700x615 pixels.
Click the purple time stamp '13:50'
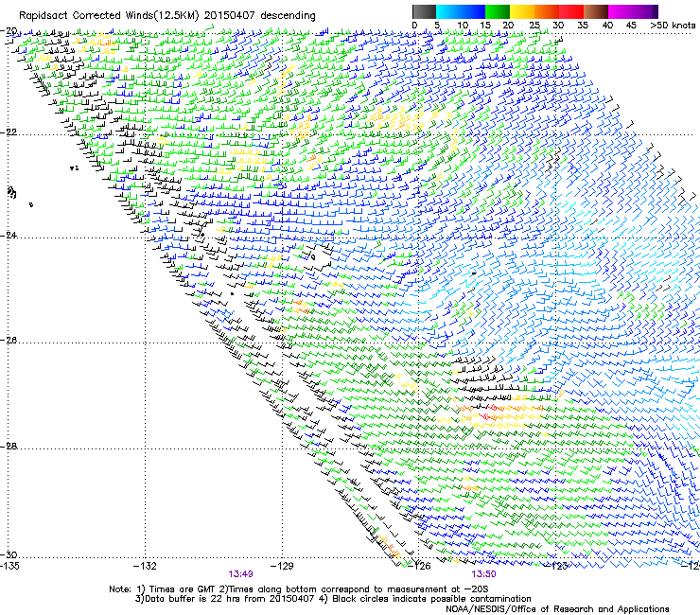click(484, 574)
